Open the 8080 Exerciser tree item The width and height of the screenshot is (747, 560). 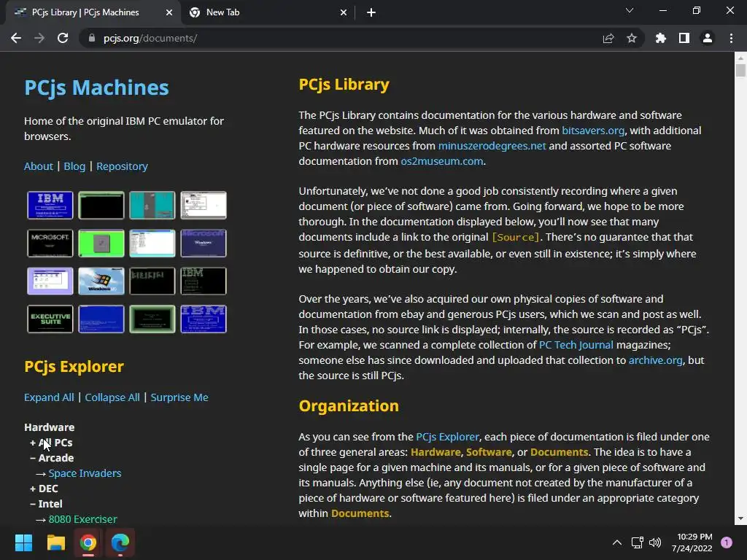pos(83,519)
